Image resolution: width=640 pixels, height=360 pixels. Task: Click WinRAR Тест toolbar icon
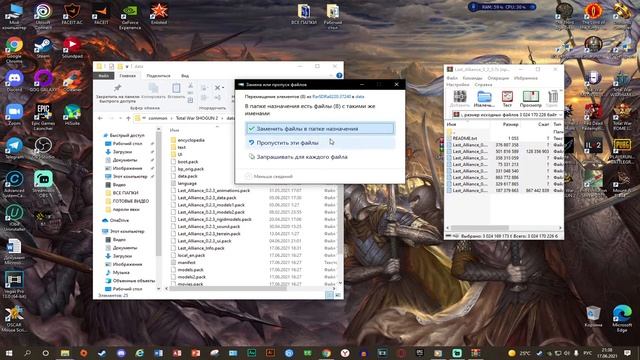507,99
